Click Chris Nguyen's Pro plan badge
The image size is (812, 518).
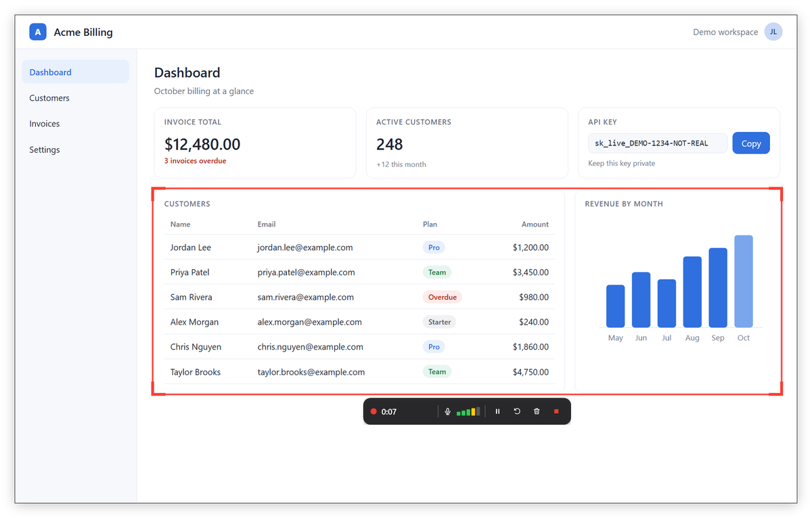tap(434, 347)
